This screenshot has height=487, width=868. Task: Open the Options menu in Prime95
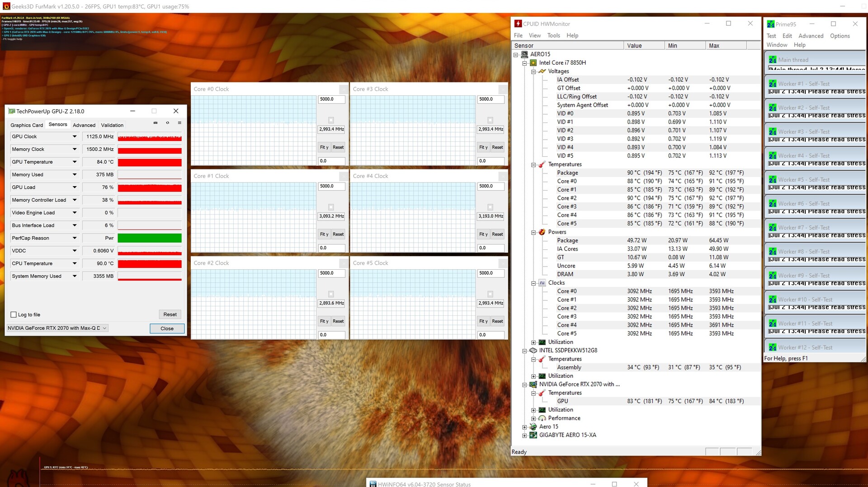(840, 36)
